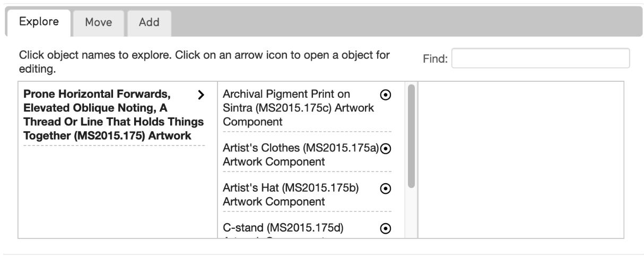
Task: Explore Archival Pigment Print on Sintra component
Action: (299, 108)
